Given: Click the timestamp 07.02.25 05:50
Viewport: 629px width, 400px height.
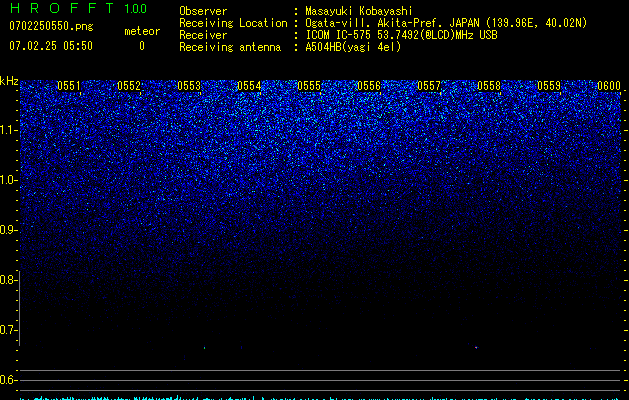Looking at the screenshot, I should (51, 46).
